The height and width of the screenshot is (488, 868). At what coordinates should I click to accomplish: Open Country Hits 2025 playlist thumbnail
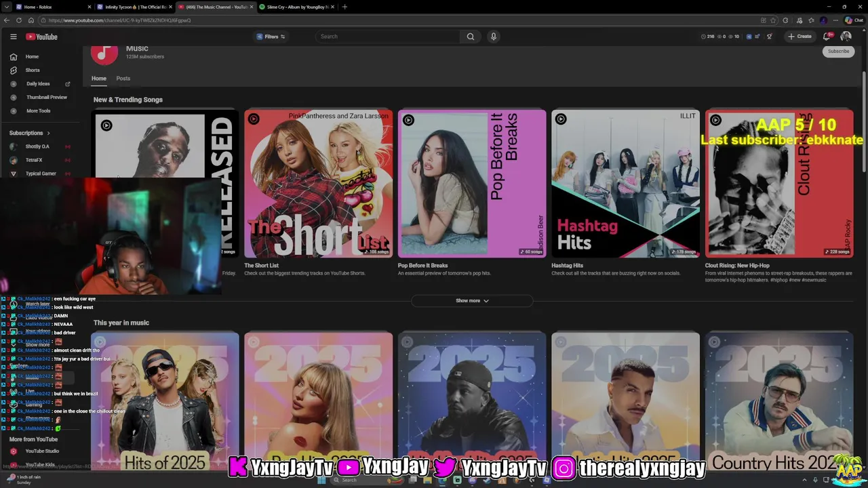779,401
